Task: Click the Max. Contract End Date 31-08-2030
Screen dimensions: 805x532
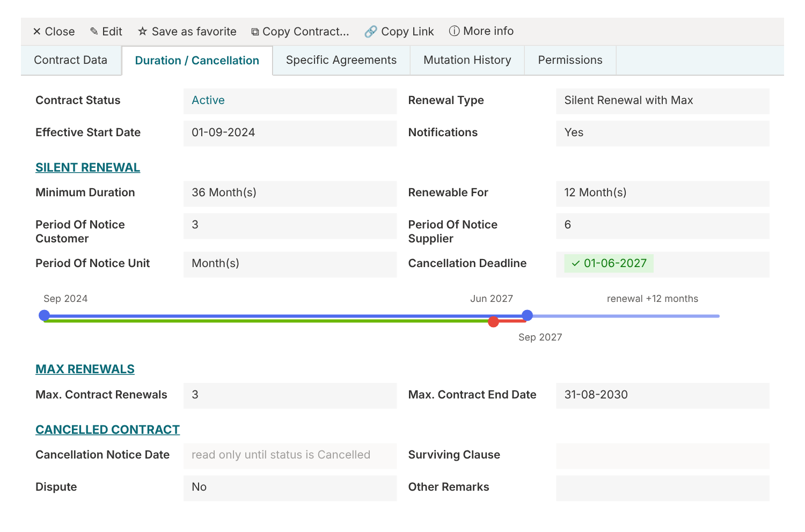Action: (x=662, y=395)
